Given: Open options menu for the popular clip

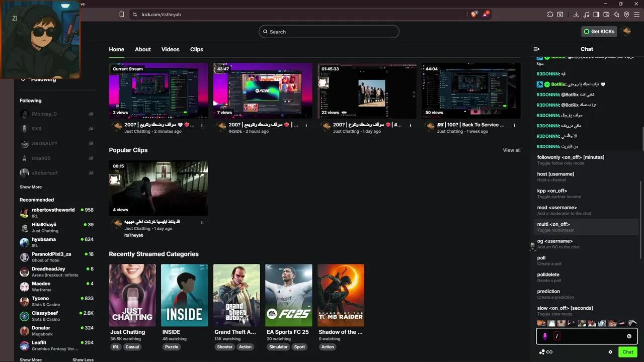Looking at the screenshot, I should pyautogui.click(x=202, y=222).
